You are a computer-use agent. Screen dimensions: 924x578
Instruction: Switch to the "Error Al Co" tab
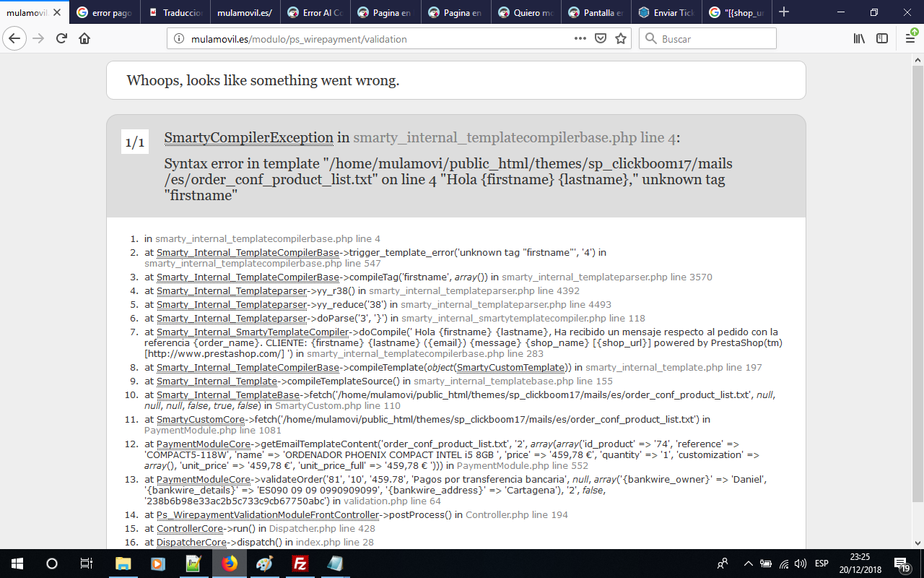coord(315,12)
